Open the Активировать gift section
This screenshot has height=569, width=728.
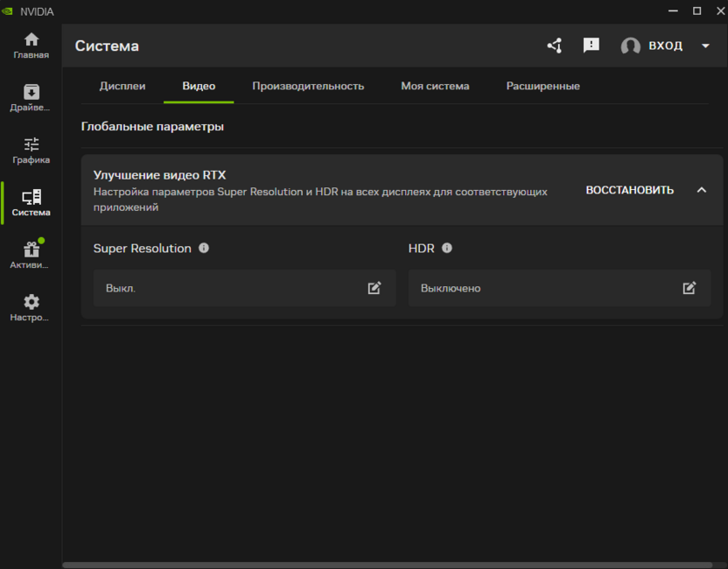(x=31, y=255)
